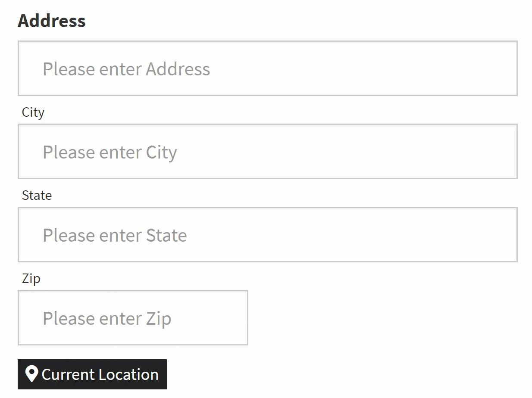Image resolution: width=532 pixels, height=398 pixels.
Task: Click the "Please enter Zip" placeholder text
Action: [x=107, y=319]
